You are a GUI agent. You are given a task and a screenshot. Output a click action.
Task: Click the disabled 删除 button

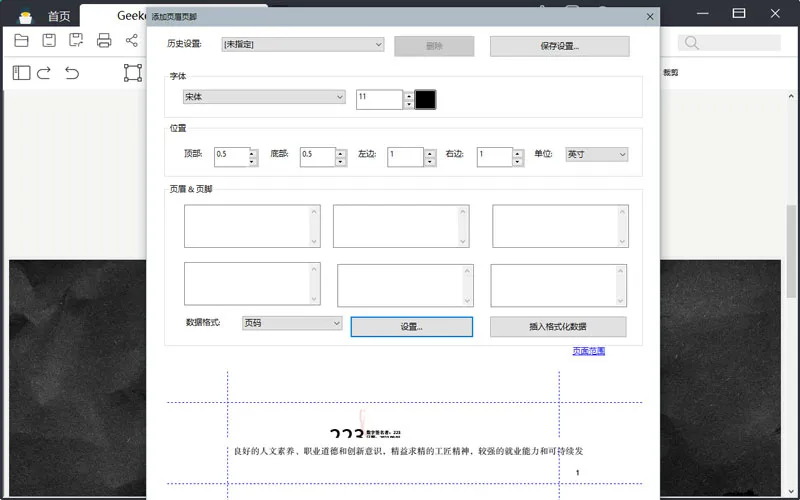(x=434, y=46)
